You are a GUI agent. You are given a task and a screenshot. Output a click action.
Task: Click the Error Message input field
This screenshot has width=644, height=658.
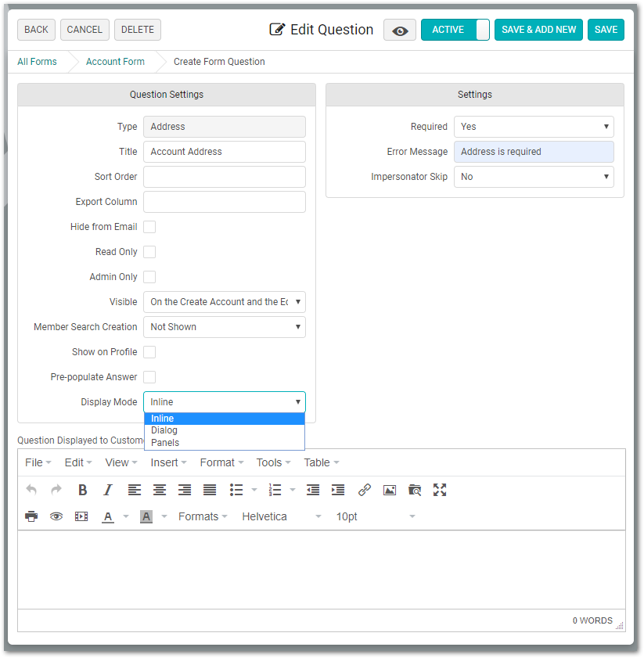534,152
